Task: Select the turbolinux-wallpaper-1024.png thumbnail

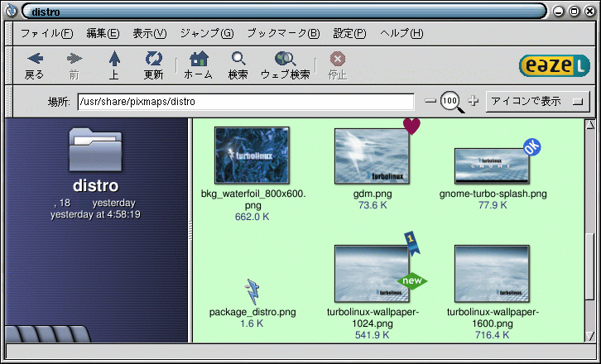Action: 372,274
